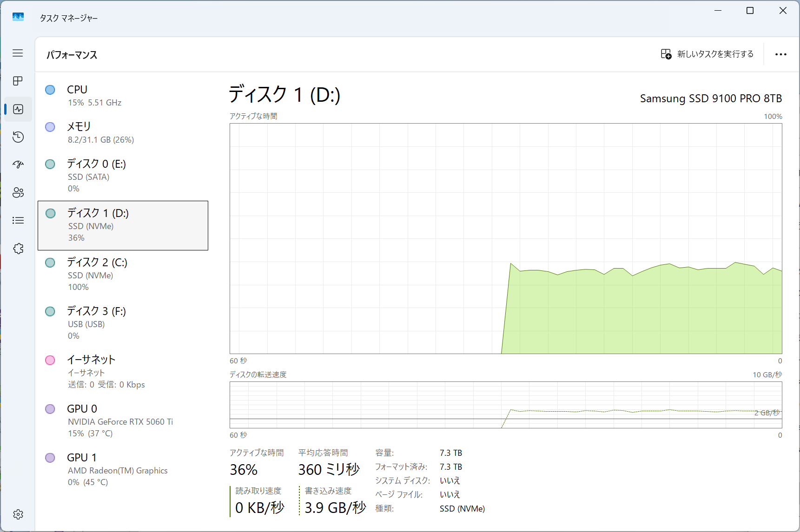Click the 10 GB/秒 scale label
800x532 pixels.
767,374
